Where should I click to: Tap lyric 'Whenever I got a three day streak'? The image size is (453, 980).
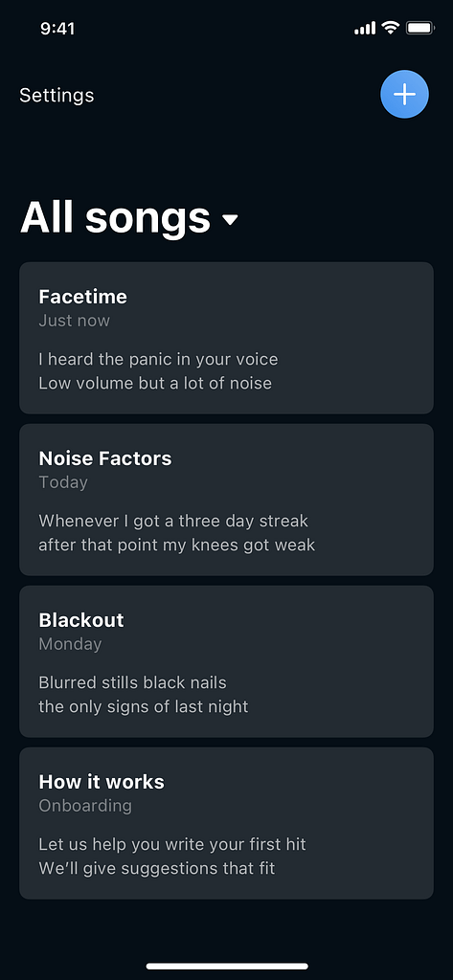173,521
